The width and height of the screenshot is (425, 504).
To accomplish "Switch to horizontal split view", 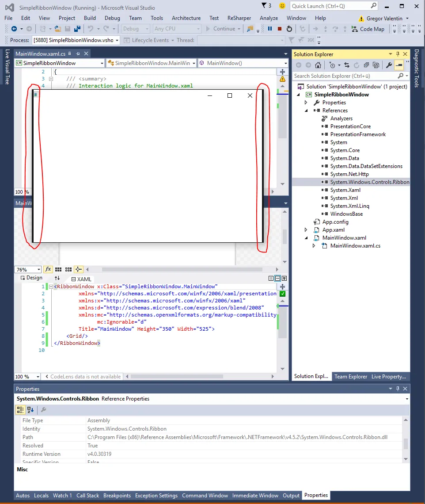I will tap(277, 279).
